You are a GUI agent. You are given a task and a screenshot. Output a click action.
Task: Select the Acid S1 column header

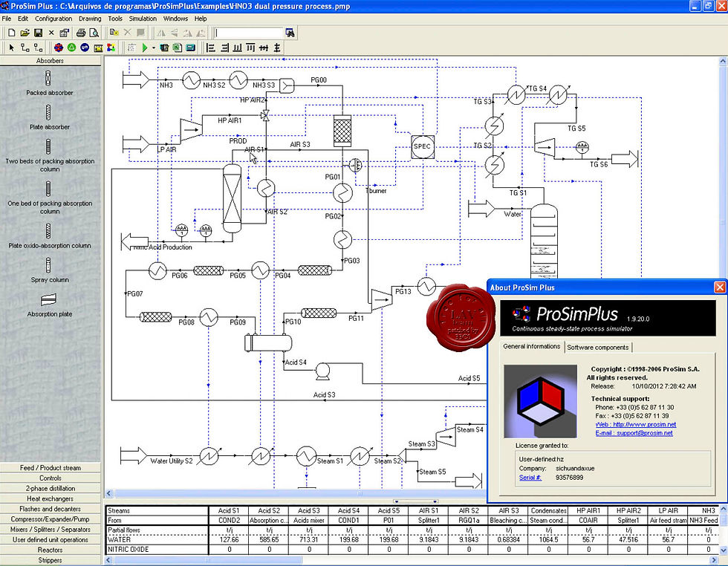pos(229,511)
